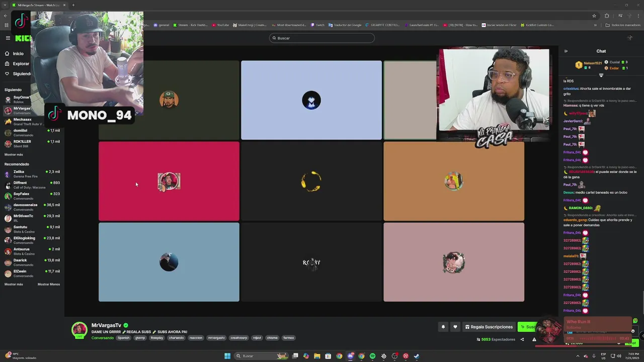Viewport: 644px width, 362px height.
Task: Open Twitch bookmark in bookmarks bar
Action: [x=317, y=25]
